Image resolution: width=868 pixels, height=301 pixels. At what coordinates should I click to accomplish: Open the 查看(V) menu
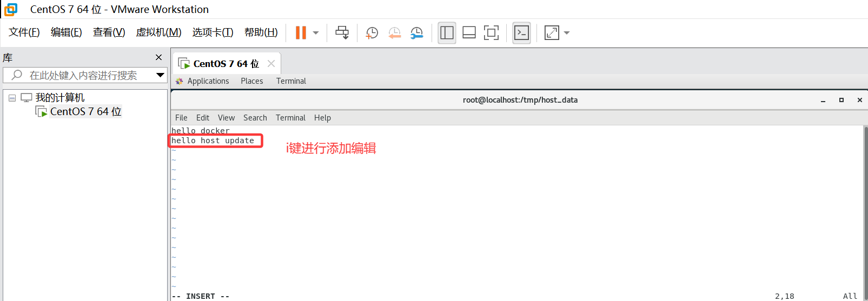click(x=109, y=32)
